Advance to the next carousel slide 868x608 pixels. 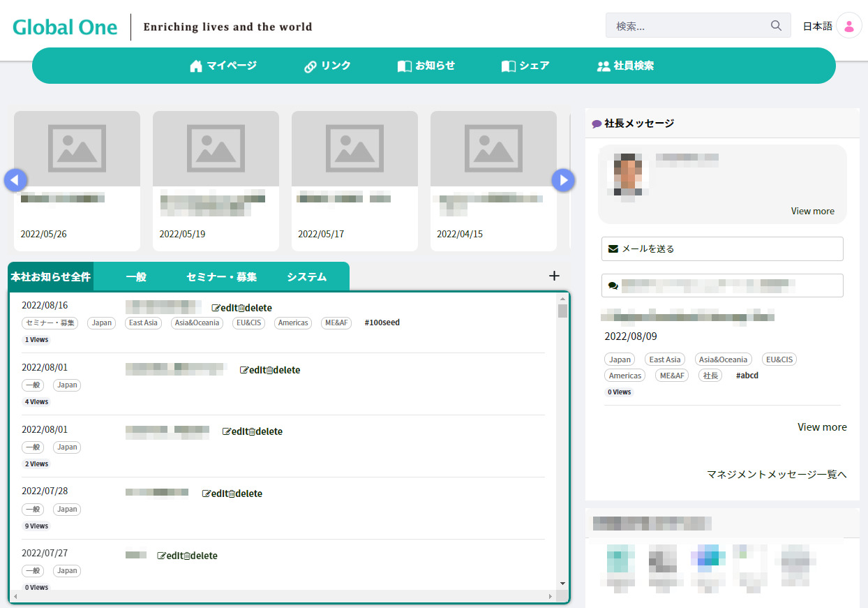pyautogui.click(x=563, y=180)
